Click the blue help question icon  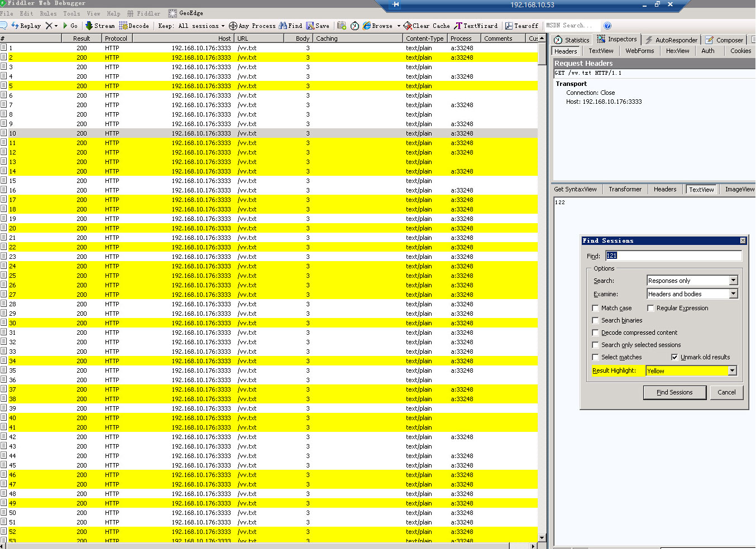(607, 26)
